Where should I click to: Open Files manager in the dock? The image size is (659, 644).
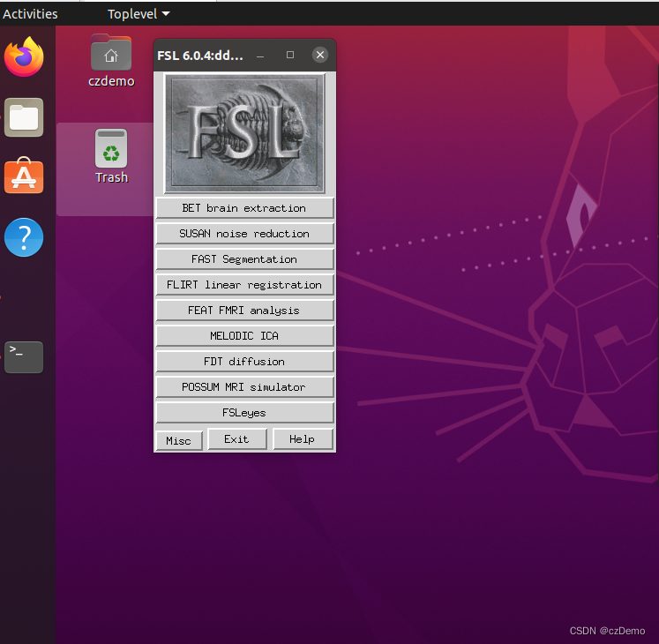point(24,117)
